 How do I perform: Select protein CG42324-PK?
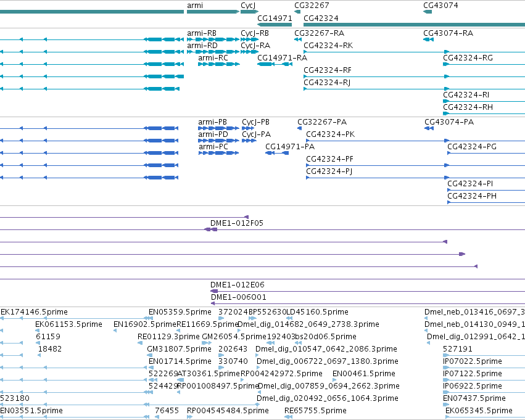(416, 141)
